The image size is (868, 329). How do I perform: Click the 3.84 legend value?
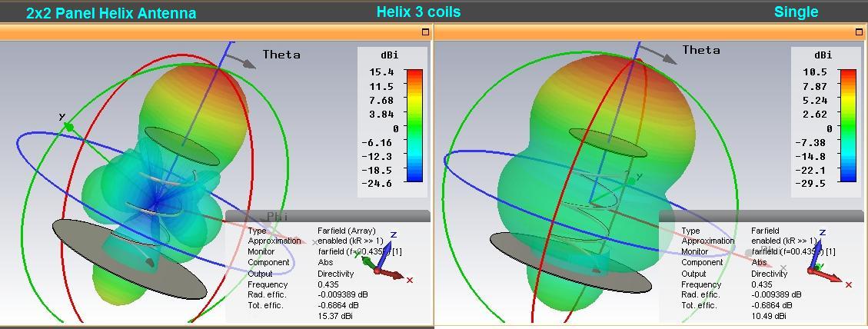point(381,114)
